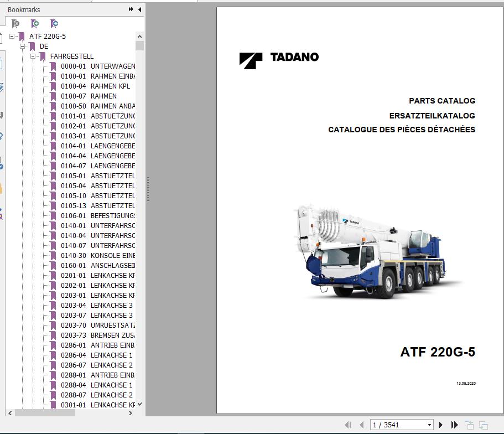Open bookmark 0000-01 UNTERWAGEN

[x=98, y=66]
